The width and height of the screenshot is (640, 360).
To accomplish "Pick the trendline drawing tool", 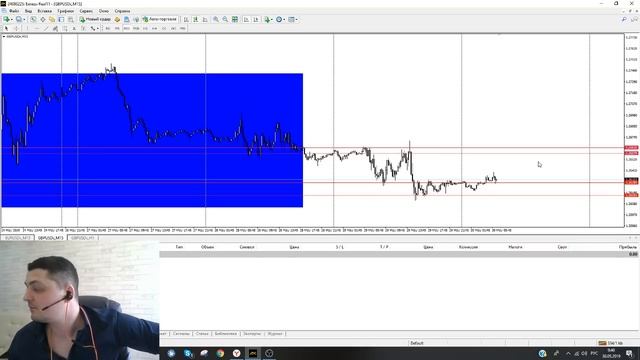I will [x=46, y=28].
